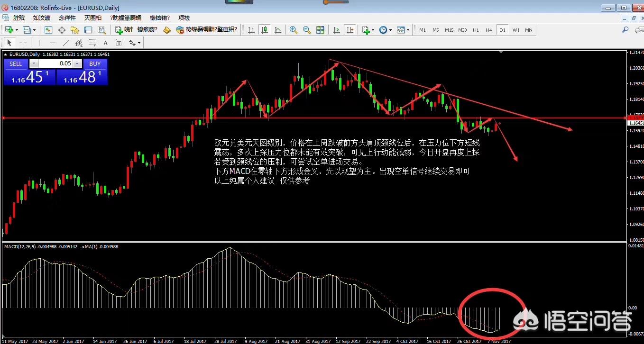Select the crosshair tool
The width and height of the screenshot is (644, 344).
coord(23,43)
